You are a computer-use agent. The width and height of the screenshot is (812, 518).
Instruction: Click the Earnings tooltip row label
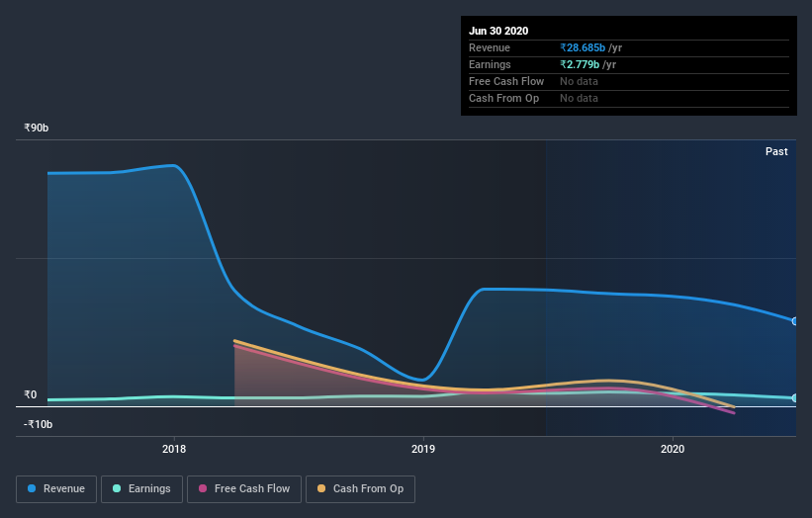click(490, 64)
